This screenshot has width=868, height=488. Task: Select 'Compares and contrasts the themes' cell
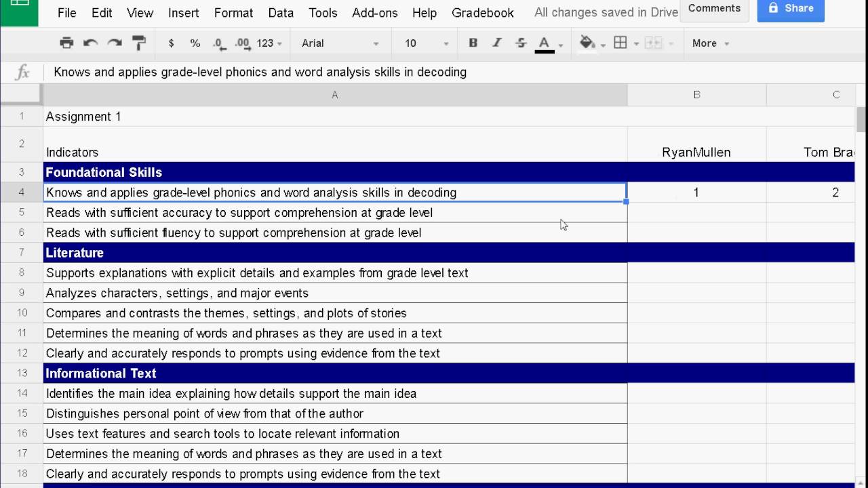tap(335, 313)
